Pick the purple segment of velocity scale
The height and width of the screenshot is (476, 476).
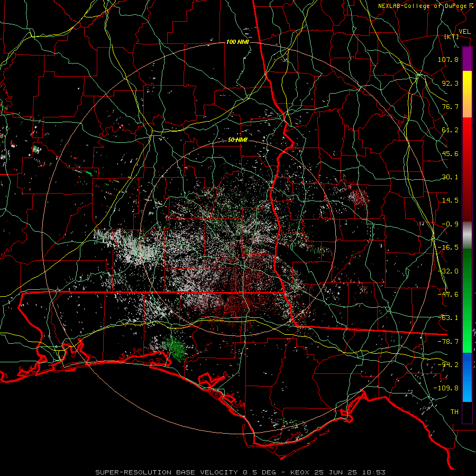point(467,59)
